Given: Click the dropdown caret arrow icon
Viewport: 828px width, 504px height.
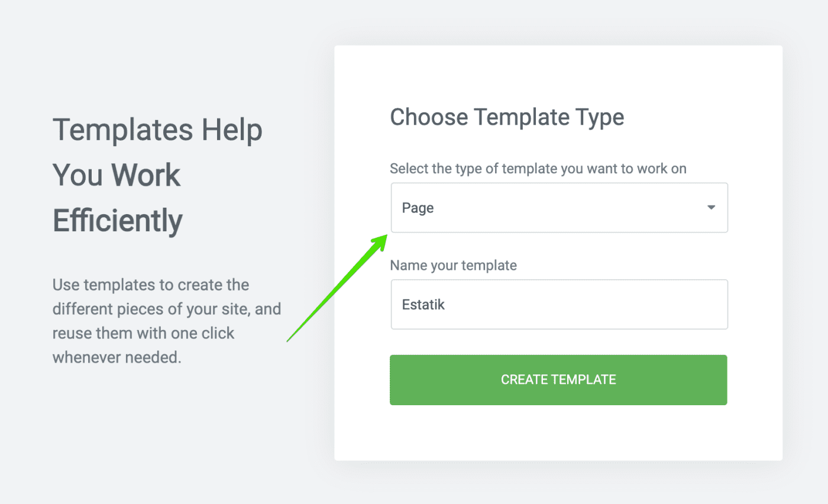Looking at the screenshot, I should click(x=711, y=208).
